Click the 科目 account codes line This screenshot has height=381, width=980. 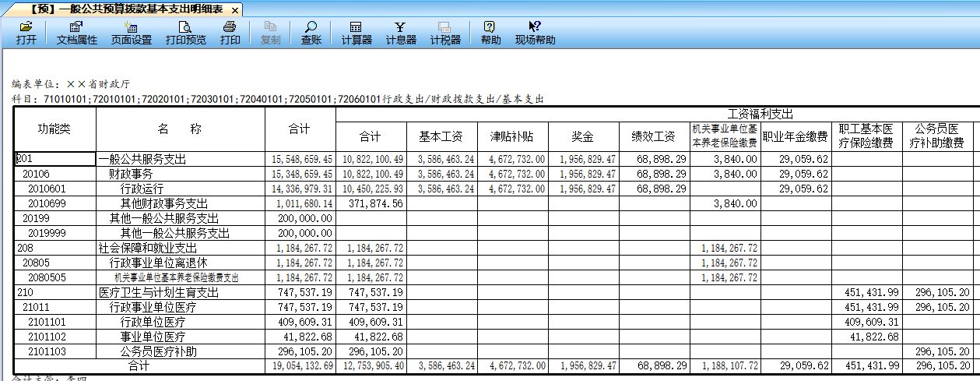coord(278,99)
